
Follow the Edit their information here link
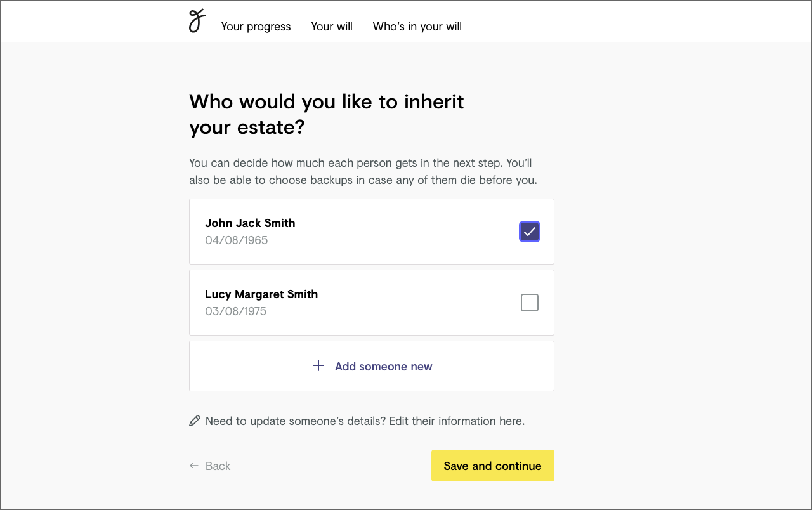[x=457, y=421]
